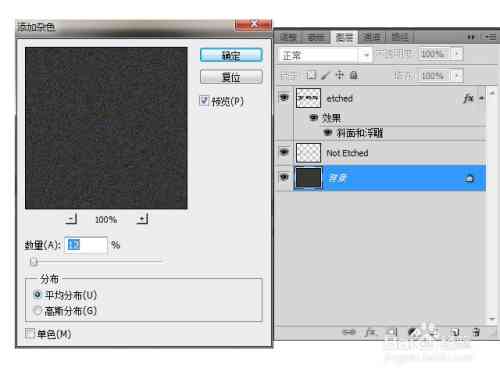Select layer named Not Etched
Viewport: 500px width, 375px height.
click(x=347, y=153)
